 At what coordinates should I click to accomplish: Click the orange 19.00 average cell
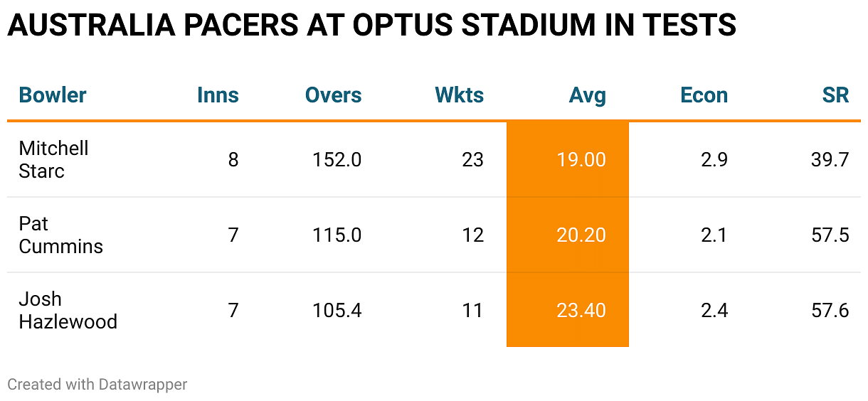click(x=581, y=159)
